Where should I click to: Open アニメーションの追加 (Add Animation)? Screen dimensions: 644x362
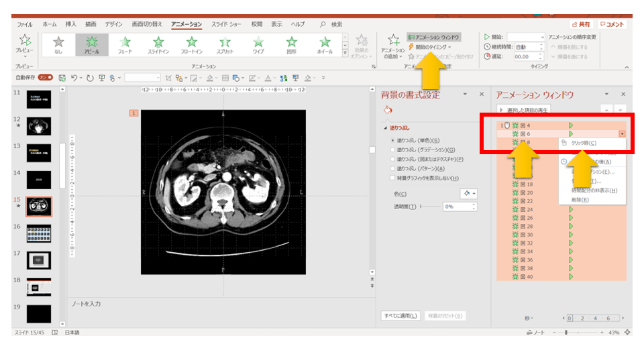(x=392, y=46)
